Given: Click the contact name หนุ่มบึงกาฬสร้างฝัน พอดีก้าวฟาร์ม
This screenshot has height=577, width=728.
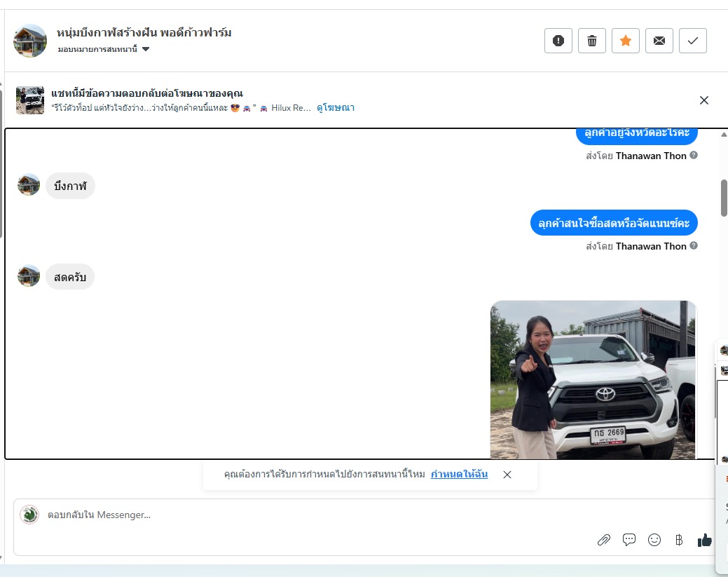Looking at the screenshot, I should coord(144,33).
